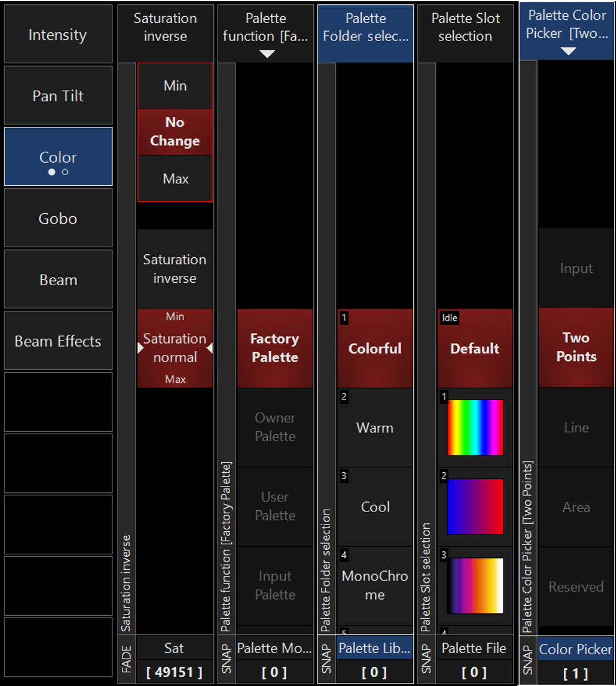The width and height of the screenshot is (616, 686).
Task: Select Two Points color picker mode
Action: pos(576,347)
